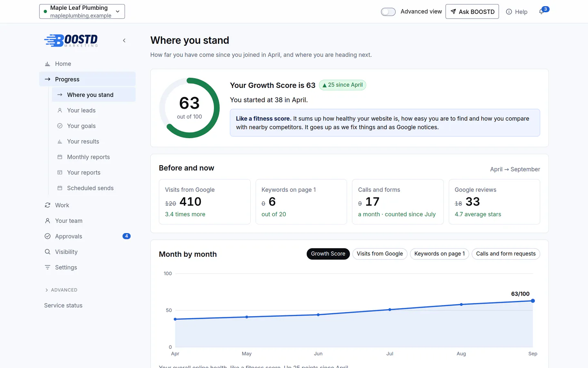This screenshot has height=368, width=588.
Task: Click the '25 since April' badge
Action: (343, 85)
